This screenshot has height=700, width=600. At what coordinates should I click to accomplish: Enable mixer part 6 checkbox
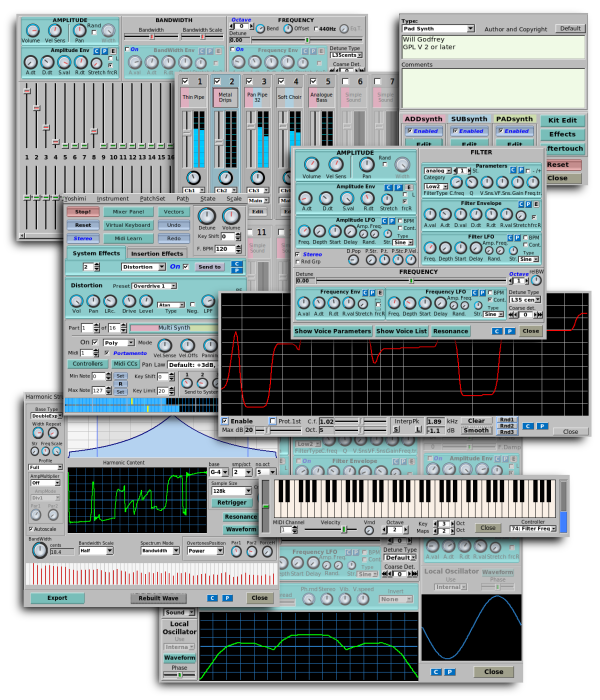[x=345, y=81]
